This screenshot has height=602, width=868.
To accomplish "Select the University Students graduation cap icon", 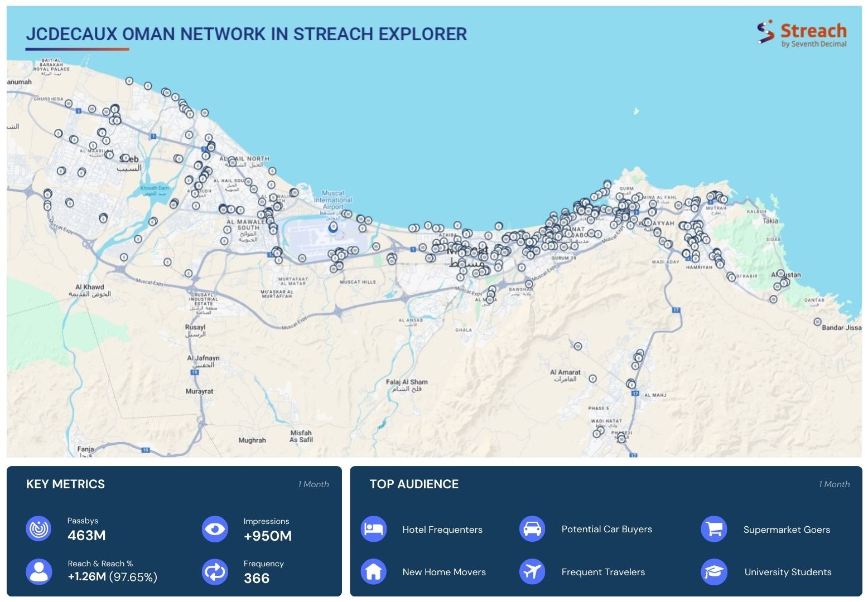I will pyautogui.click(x=714, y=571).
